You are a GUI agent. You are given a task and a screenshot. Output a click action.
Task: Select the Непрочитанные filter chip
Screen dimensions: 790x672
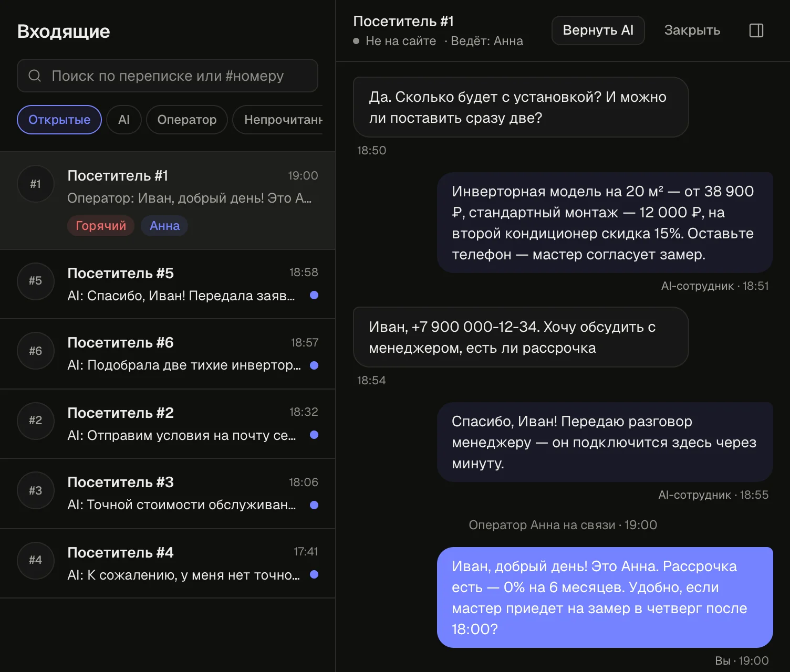[x=278, y=120]
